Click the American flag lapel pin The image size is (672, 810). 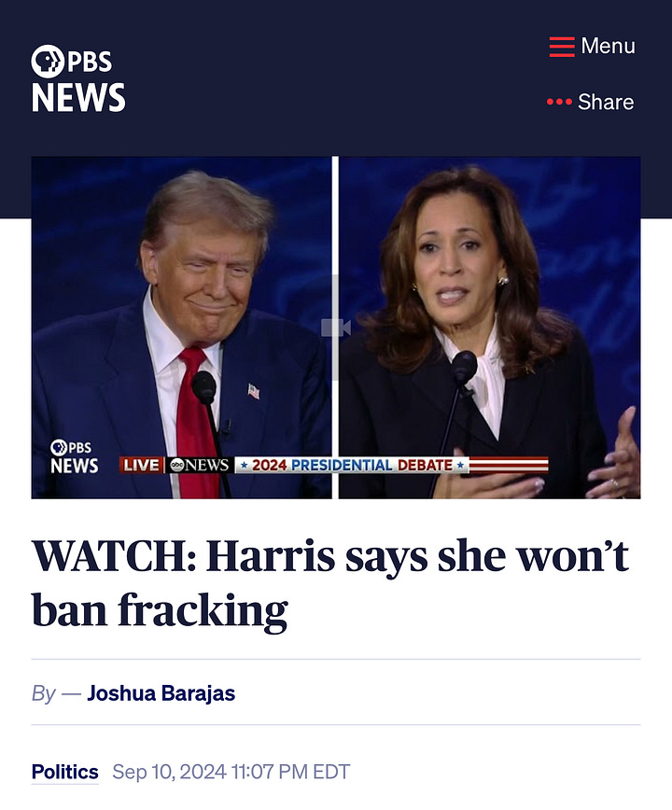(x=254, y=391)
